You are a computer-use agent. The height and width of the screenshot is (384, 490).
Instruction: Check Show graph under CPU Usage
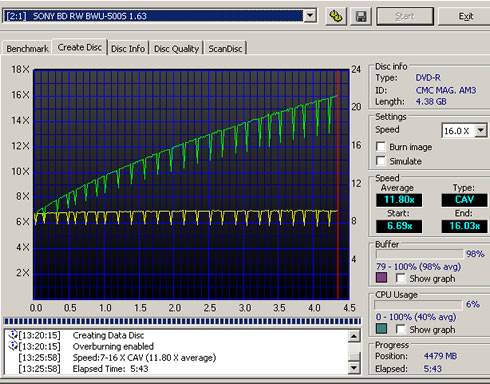click(x=400, y=329)
